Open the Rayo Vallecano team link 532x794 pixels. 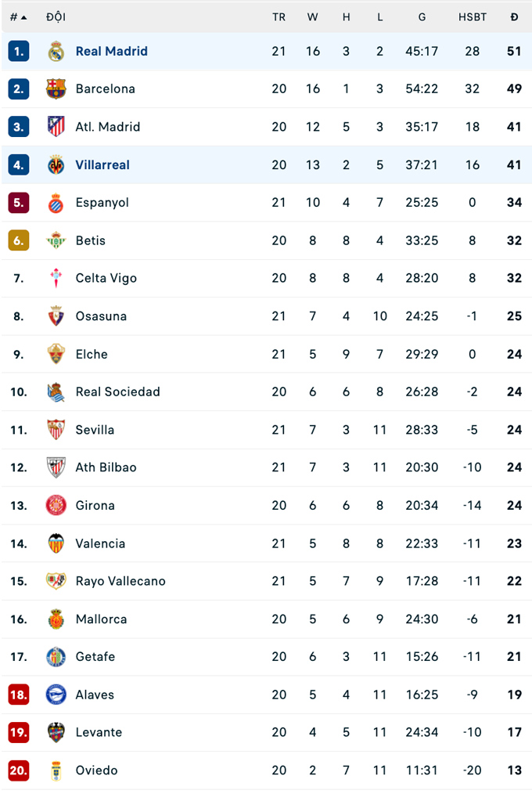[x=120, y=581]
